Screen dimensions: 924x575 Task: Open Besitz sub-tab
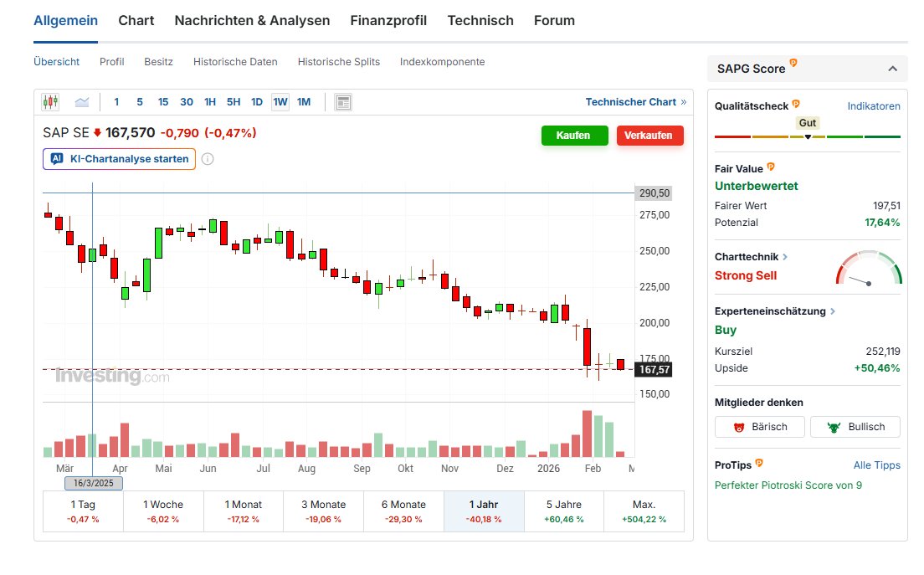click(158, 62)
